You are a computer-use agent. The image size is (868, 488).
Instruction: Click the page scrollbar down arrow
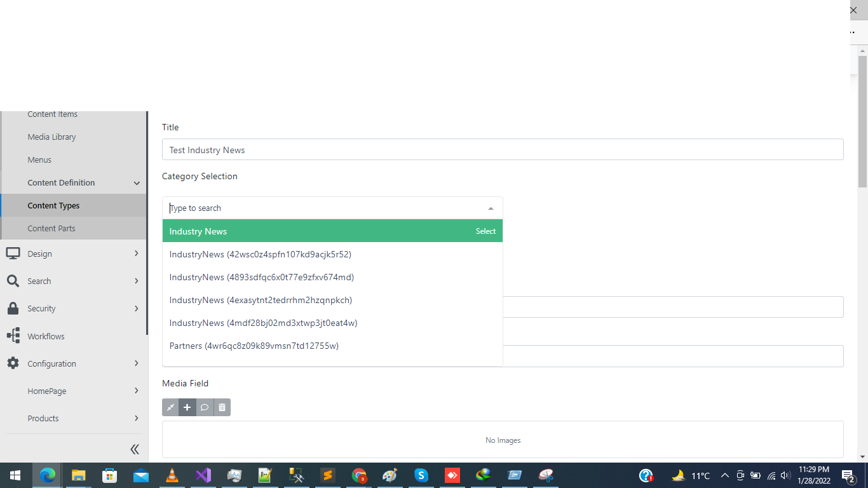pos(862,457)
